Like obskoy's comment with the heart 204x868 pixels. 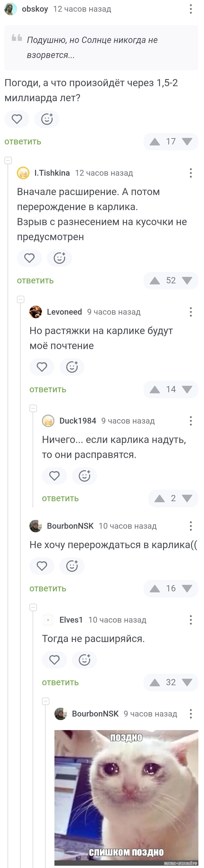(x=17, y=119)
